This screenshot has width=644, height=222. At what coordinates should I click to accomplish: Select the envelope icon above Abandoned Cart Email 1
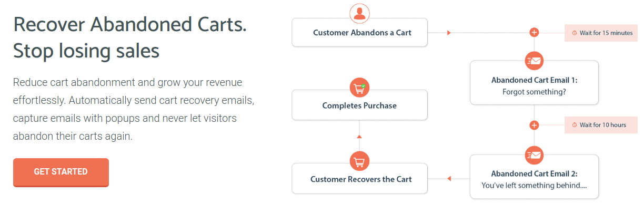click(534, 61)
